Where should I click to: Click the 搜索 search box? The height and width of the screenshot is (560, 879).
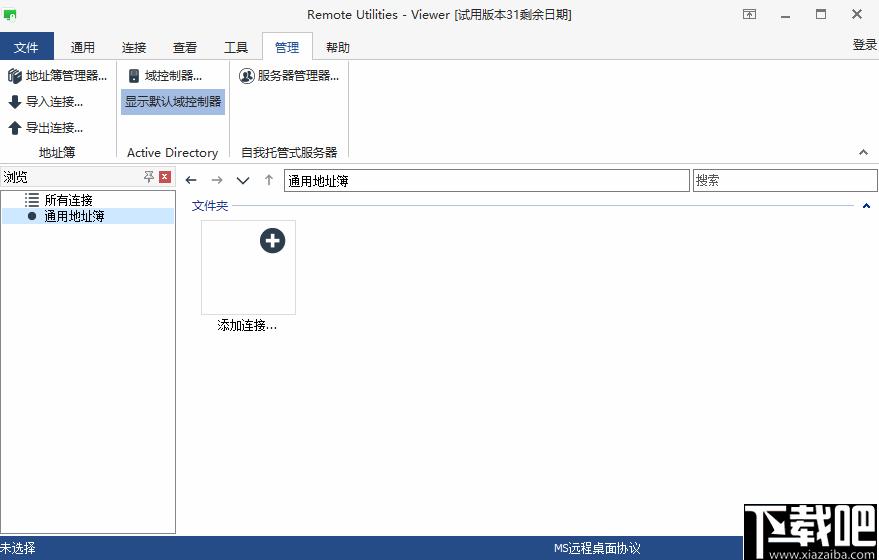[x=785, y=181]
